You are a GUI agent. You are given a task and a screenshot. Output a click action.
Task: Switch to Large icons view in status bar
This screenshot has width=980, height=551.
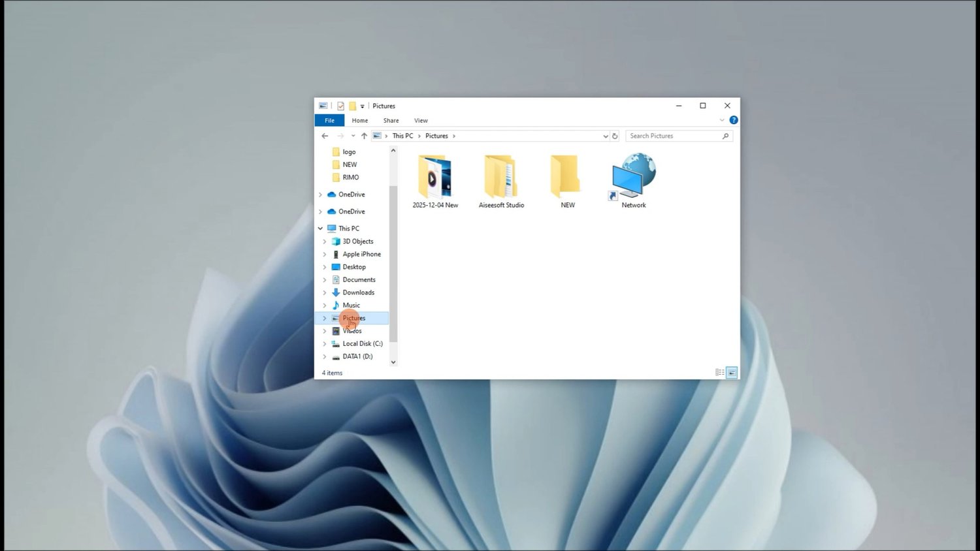[732, 373]
